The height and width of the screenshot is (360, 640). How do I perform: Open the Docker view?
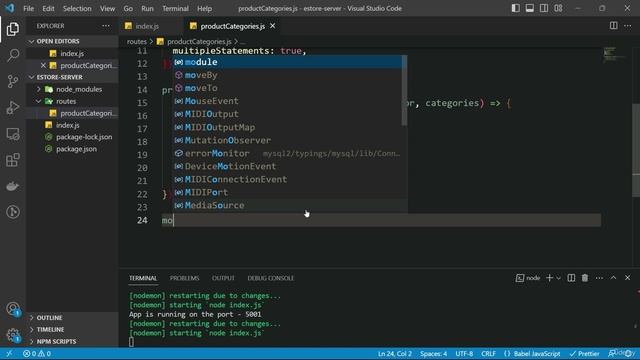13,186
